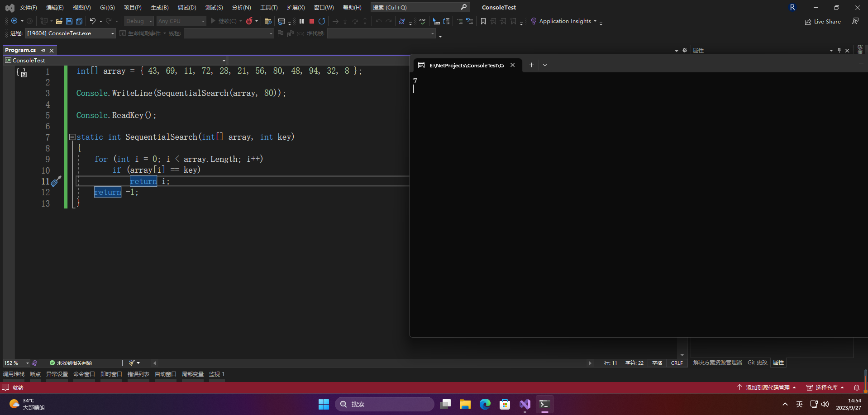The height and width of the screenshot is (415, 868).
Task: Restart debugging with the circular arrow icon
Action: [322, 21]
